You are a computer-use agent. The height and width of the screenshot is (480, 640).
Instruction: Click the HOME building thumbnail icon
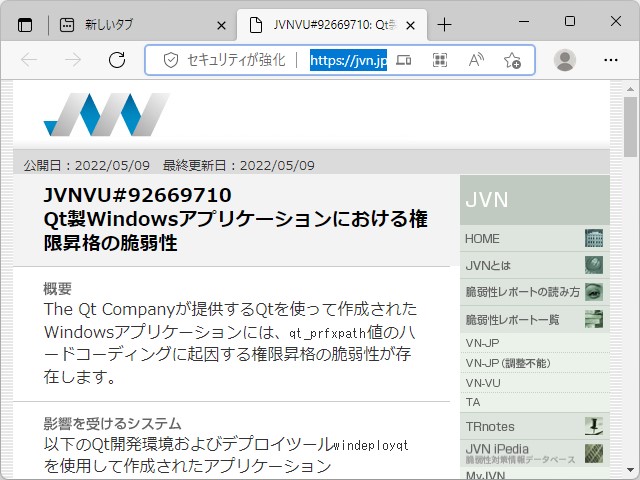click(593, 238)
